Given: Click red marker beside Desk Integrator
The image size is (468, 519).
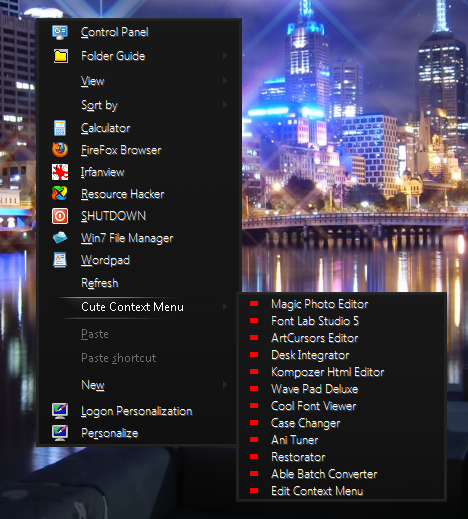Looking at the screenshot, I should point(254,355).
